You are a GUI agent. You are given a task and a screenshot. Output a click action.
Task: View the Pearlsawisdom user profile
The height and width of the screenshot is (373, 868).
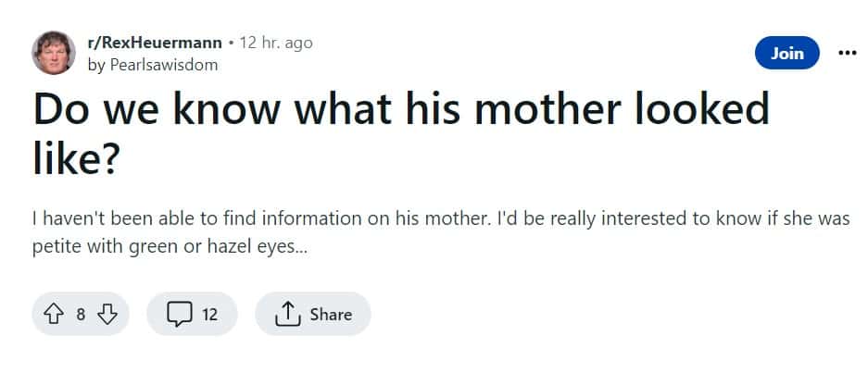point(165,65)
